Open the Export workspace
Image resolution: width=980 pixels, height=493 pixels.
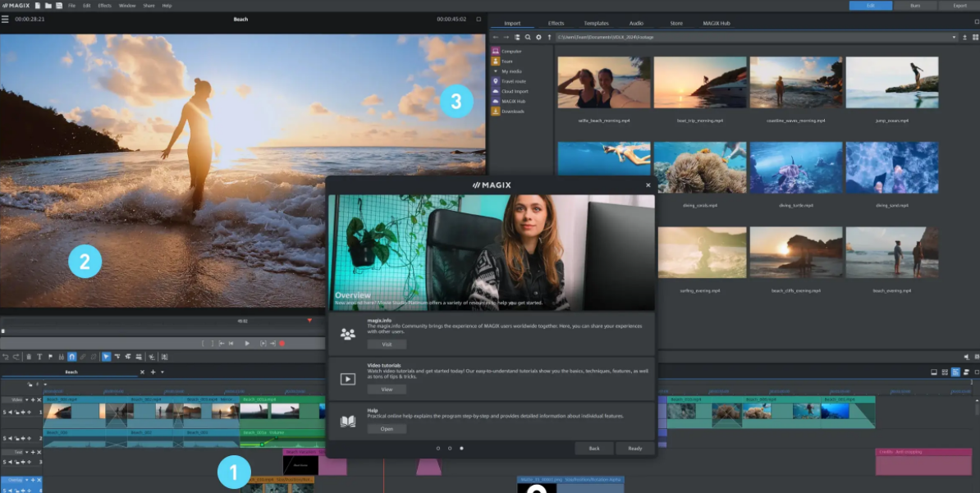click(959, 6)
